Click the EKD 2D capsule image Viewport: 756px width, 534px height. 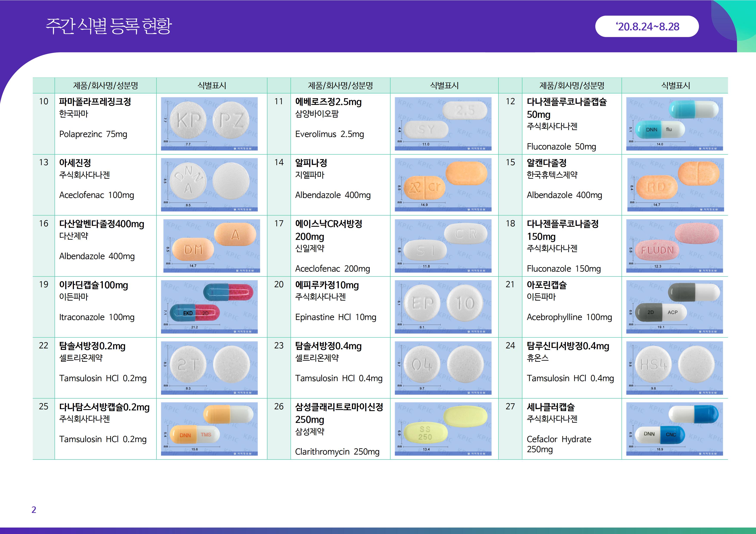coord(209,307)
